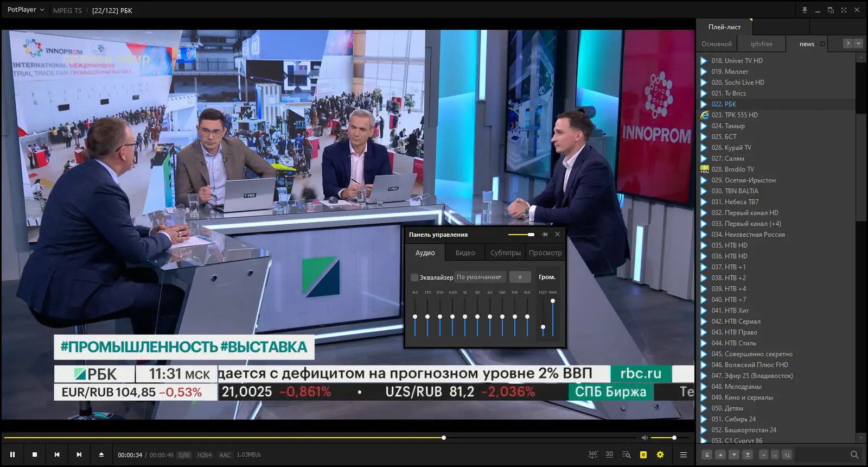Move playlist item to bottom
Screen dimensions: 868x467
(748, 455)
